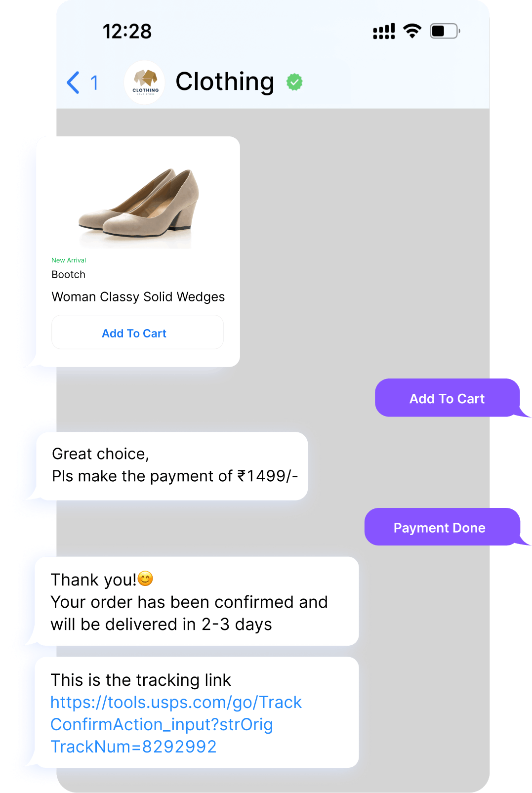Viewport: 532px width, 793px height.
Task: Tap the smiley emoji in thank-you message
Action: [145, 578]
